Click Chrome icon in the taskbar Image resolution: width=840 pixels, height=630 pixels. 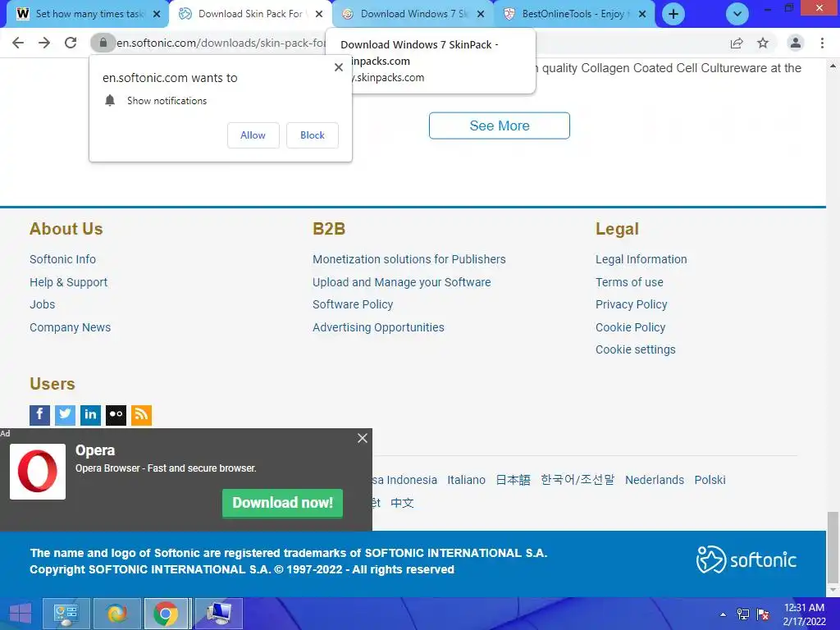(x=166, y=614)
